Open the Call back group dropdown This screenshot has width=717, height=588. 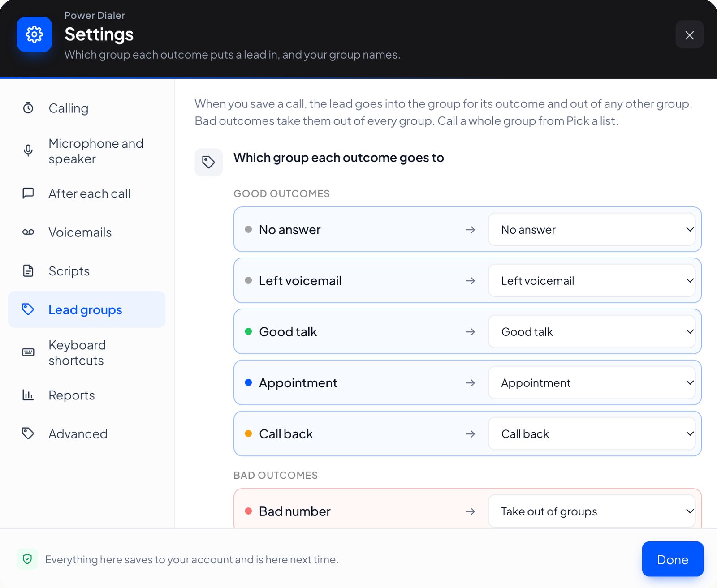[592, 433]
